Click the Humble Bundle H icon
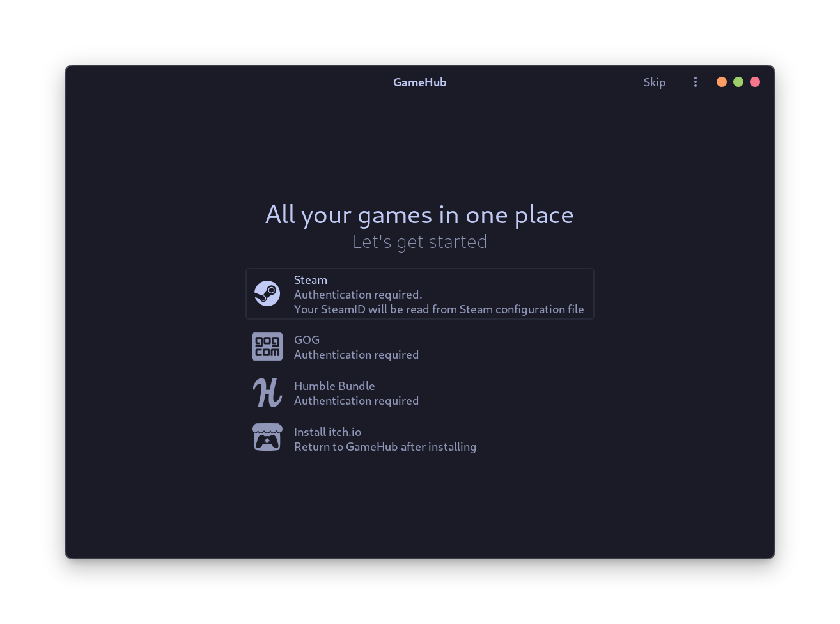The image size is (840, 624). (267, 392)
